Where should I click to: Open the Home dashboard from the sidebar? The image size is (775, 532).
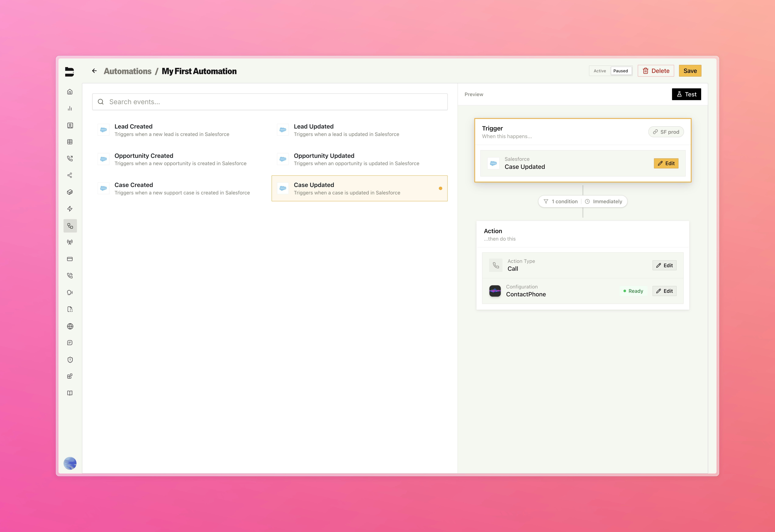pyautogui.click(x=70, y=92)
